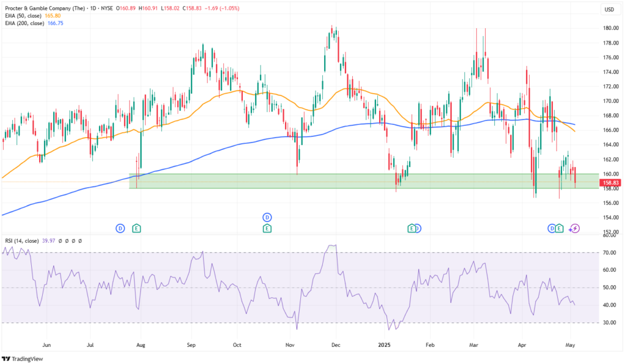This screenshot has width=625, height=364.
Task: Select the RSI (14, close) indicator legend
Action: click(22, 241)
